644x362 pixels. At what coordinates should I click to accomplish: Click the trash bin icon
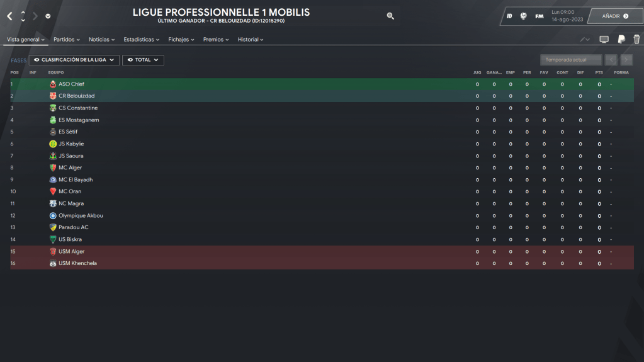point(636,40)
